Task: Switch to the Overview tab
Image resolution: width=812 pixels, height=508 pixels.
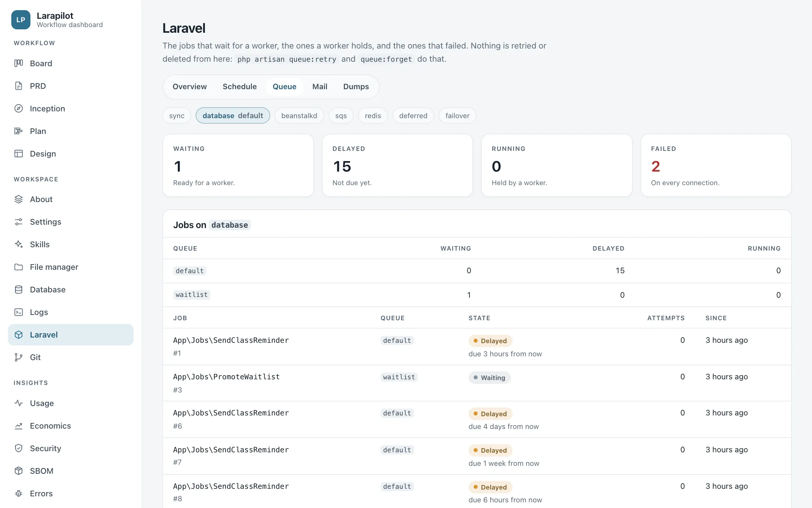Action: click(189, 87)
